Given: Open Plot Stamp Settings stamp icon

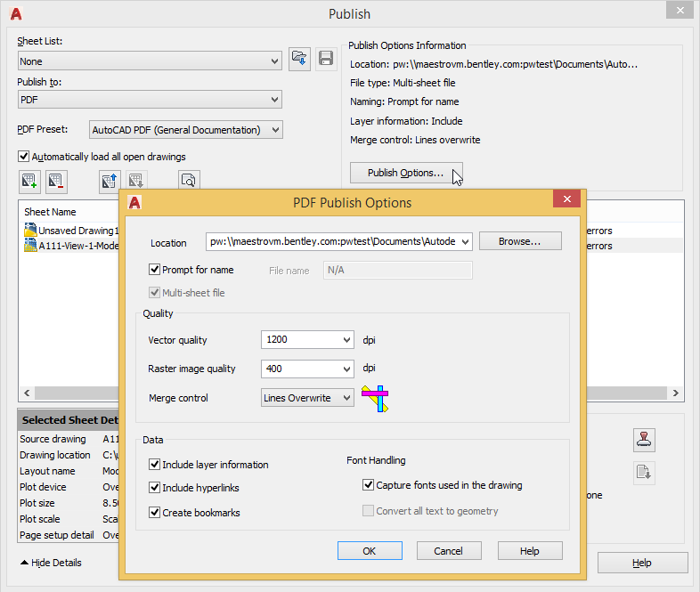Looking at the screenshot, I should click(644, 439).
